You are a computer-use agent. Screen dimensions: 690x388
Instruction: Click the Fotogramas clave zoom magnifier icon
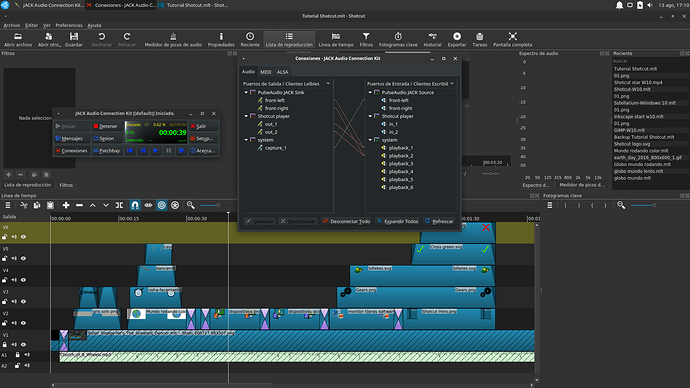point(621,205)
